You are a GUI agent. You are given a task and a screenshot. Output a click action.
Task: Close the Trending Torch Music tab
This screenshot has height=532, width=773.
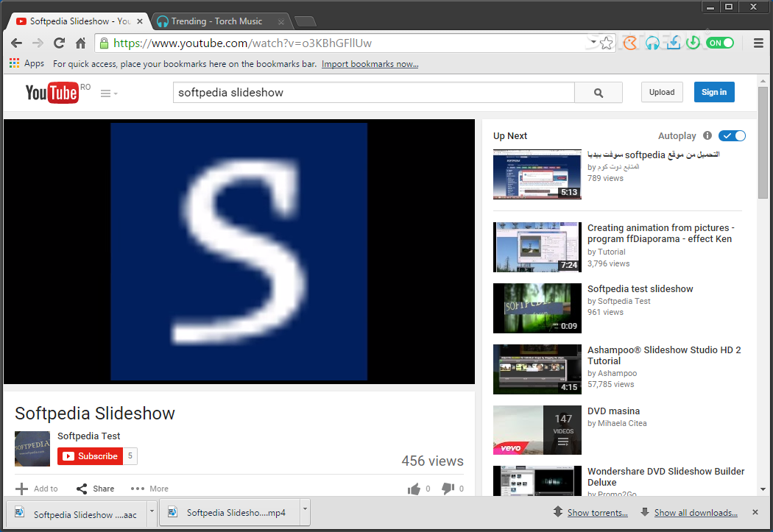[x=281, y=21]
